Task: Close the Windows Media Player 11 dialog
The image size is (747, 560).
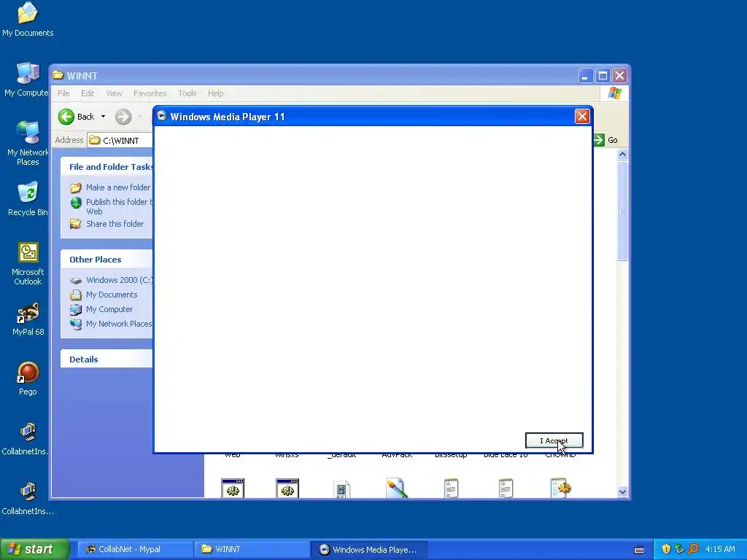Action: (582, 116)
